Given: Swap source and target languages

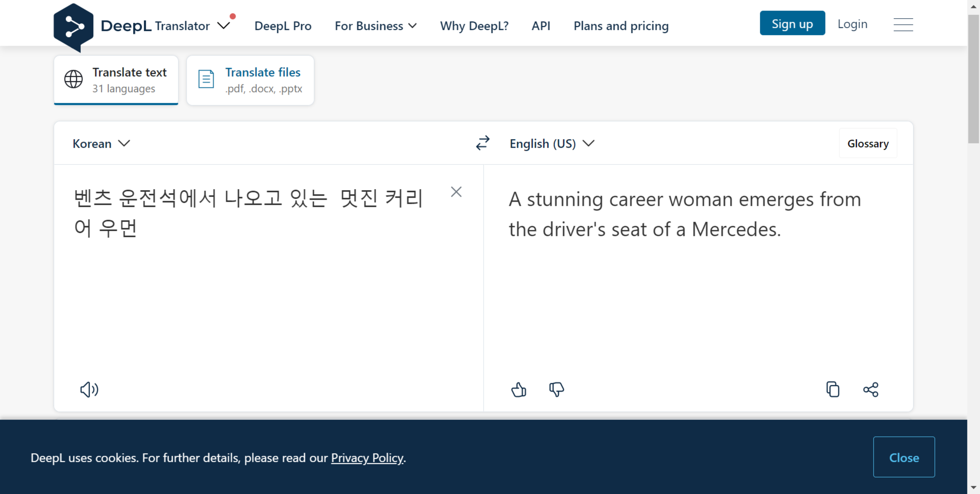Looking at the screenshot, I should pyautogui.click(x=483, y=143).
